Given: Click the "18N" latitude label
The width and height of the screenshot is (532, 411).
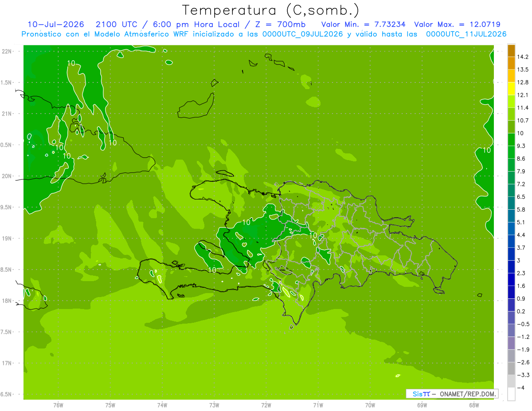Looking at the screenshot, I should point(7,301).
